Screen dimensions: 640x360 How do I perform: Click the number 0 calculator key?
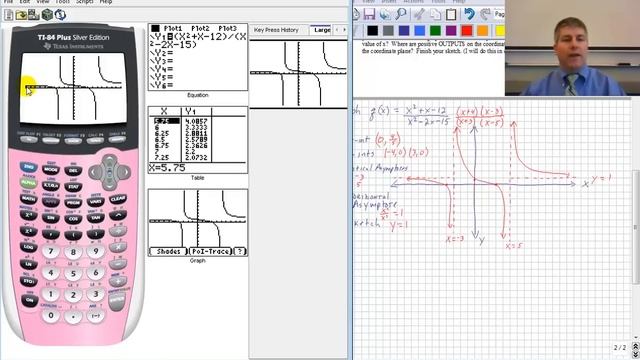[x=51, y=316]
